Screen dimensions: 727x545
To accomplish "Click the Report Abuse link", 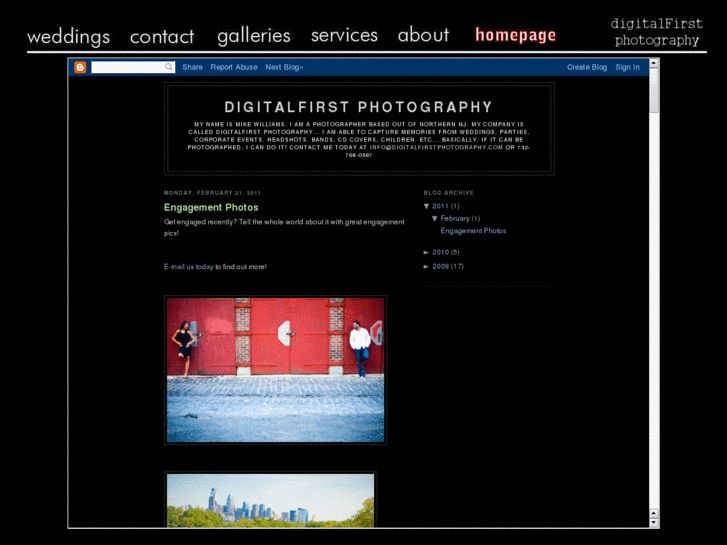I will (x=234, y=67).
